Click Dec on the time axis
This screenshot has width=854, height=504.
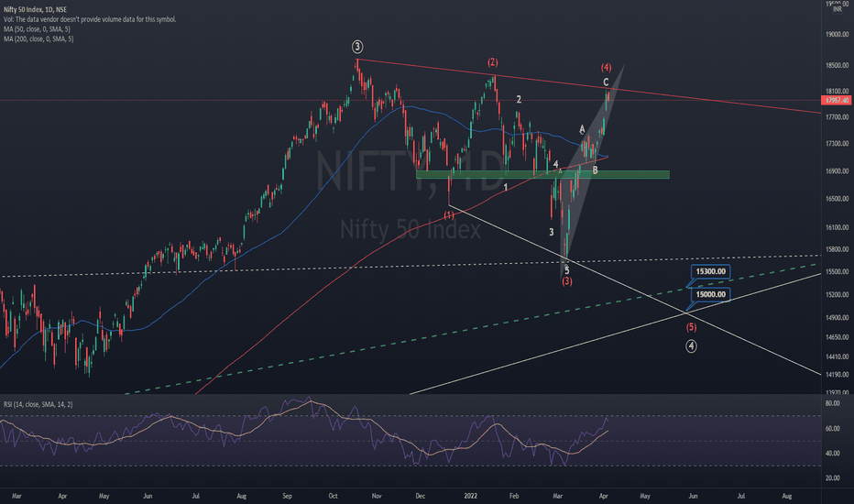[420, 497]
